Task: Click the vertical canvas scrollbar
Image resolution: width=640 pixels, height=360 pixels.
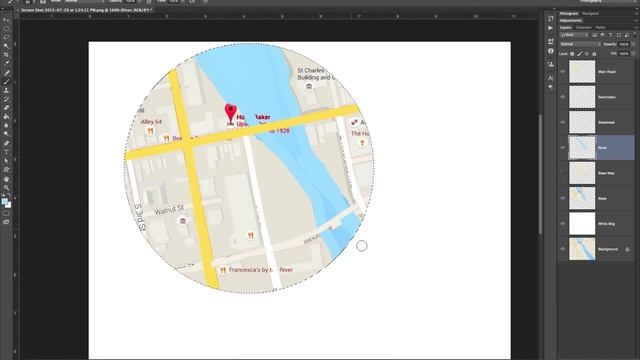Action: pos(541,174)
